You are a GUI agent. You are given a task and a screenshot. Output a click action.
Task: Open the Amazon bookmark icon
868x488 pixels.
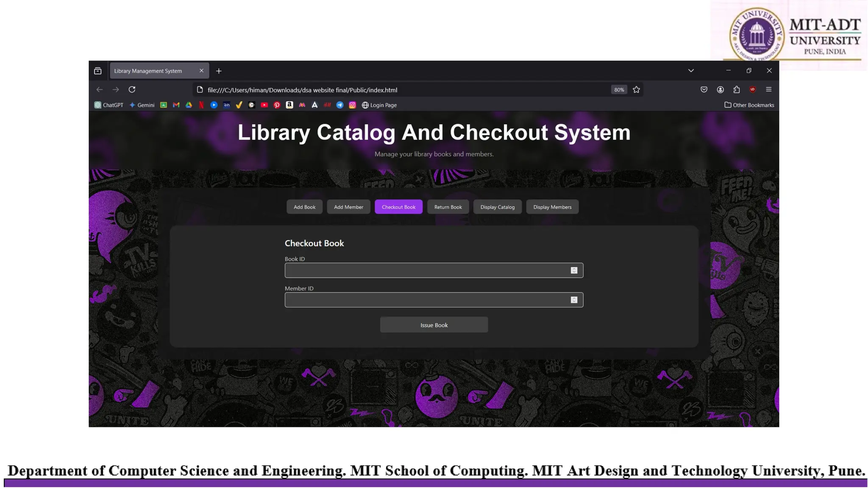(x=289, y=105)
